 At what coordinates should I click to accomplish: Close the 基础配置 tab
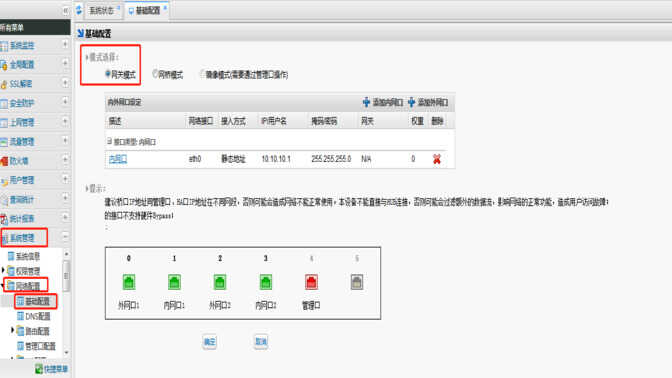(x=165, y=8)
